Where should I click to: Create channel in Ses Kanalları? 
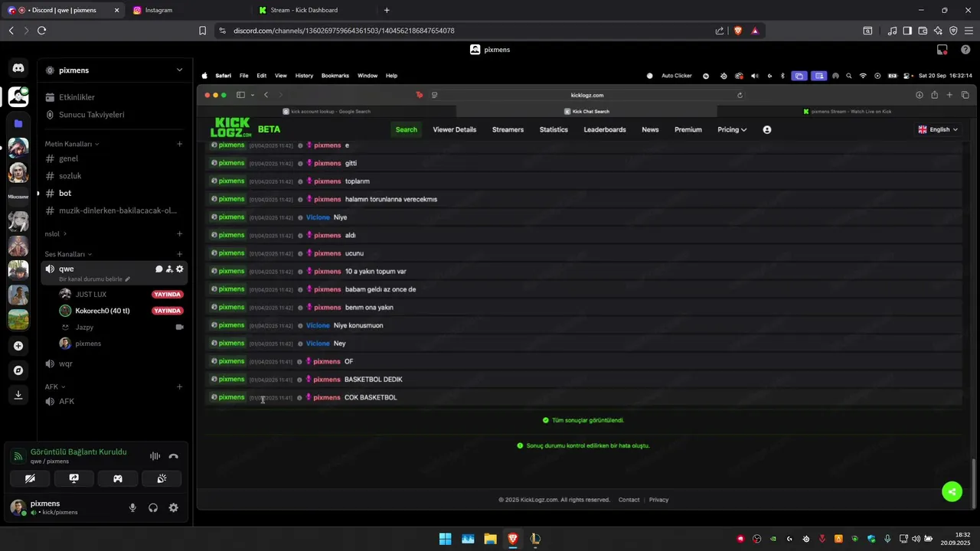(x=180, y=254)
